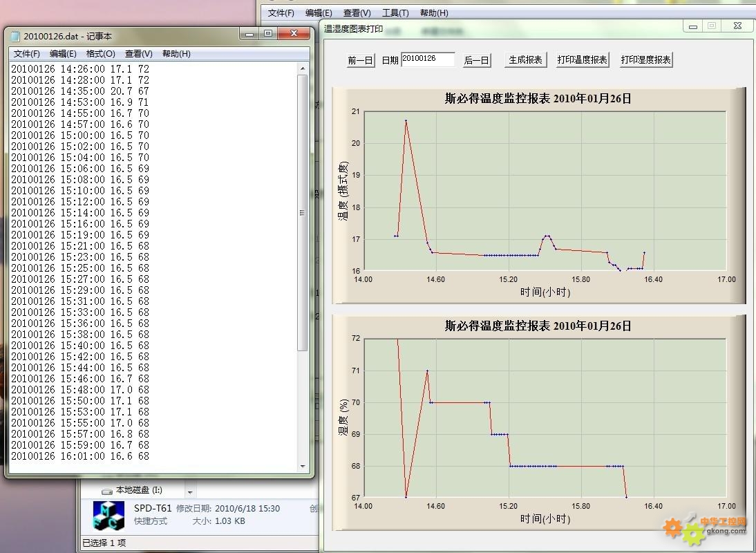The image size is (756, 553).
Task: Click 温度 (摄氏度) axis label
Action: [343, 191]
